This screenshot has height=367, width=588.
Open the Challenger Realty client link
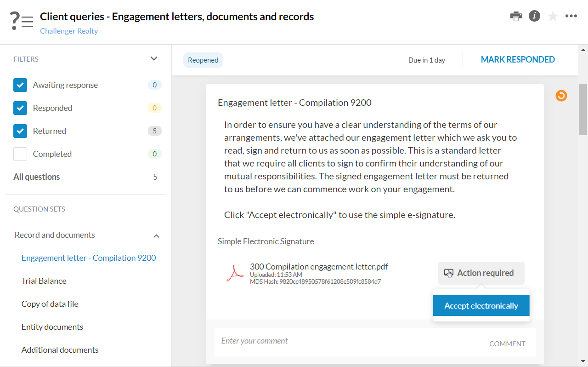point(69,31)
